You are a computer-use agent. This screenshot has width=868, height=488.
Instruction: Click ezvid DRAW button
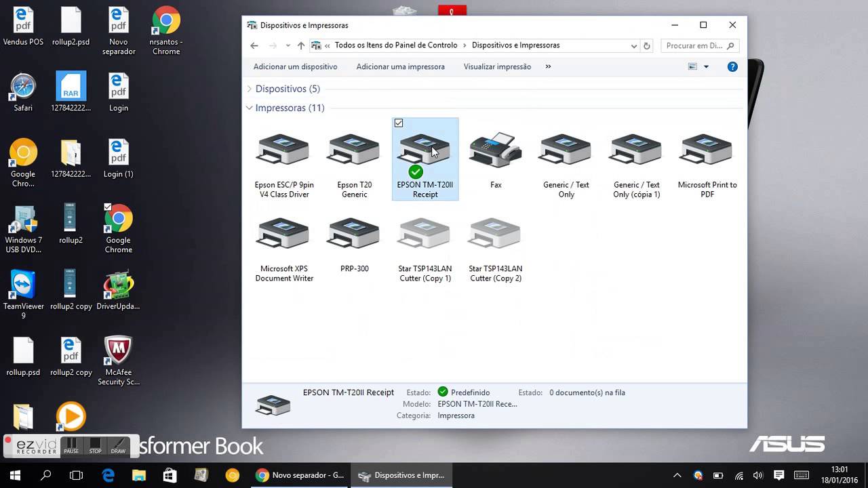click(118, 447)
